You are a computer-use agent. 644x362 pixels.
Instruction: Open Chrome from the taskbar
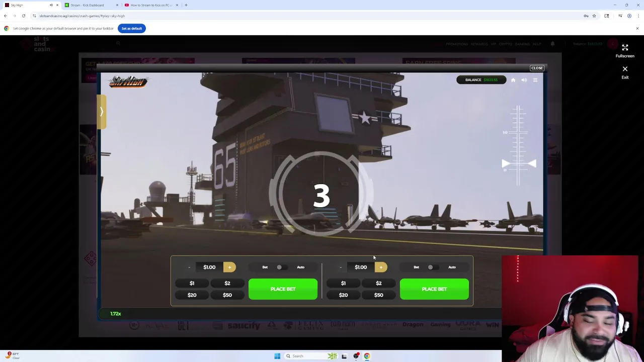(x=367, y=356)
